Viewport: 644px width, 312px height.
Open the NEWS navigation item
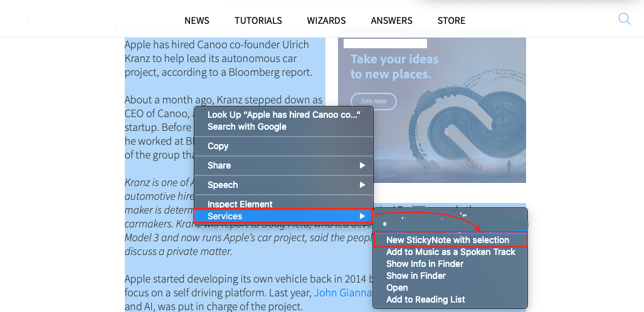tap(197, 21)
